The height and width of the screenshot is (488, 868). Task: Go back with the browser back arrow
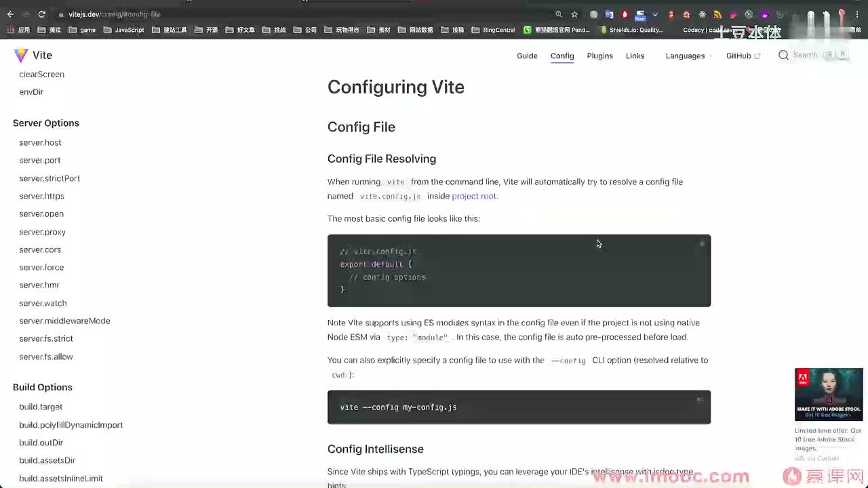(10, 14)
